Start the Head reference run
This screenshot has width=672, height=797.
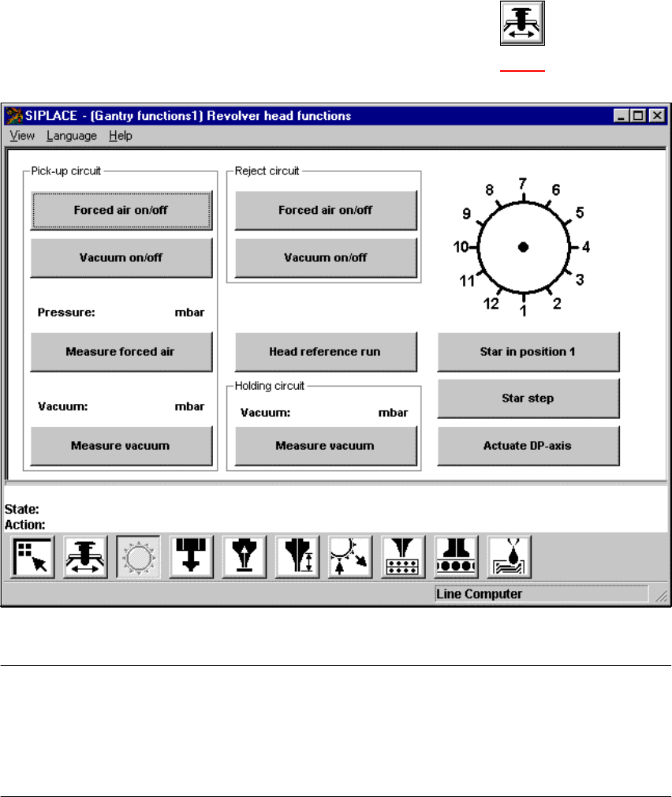(326, 352)
